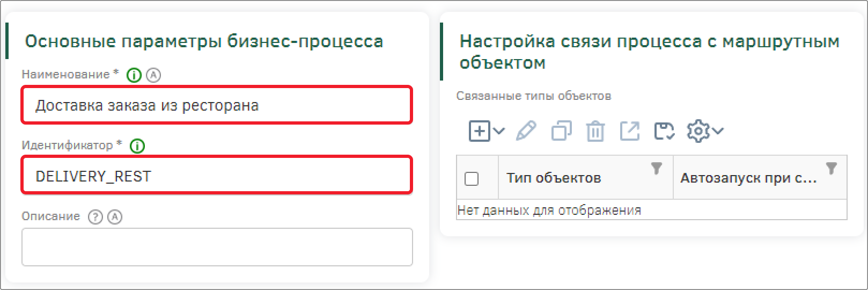This screenshot has height=290, width=868.
Task: Click the copy record icon
Action: pos(561,130)
